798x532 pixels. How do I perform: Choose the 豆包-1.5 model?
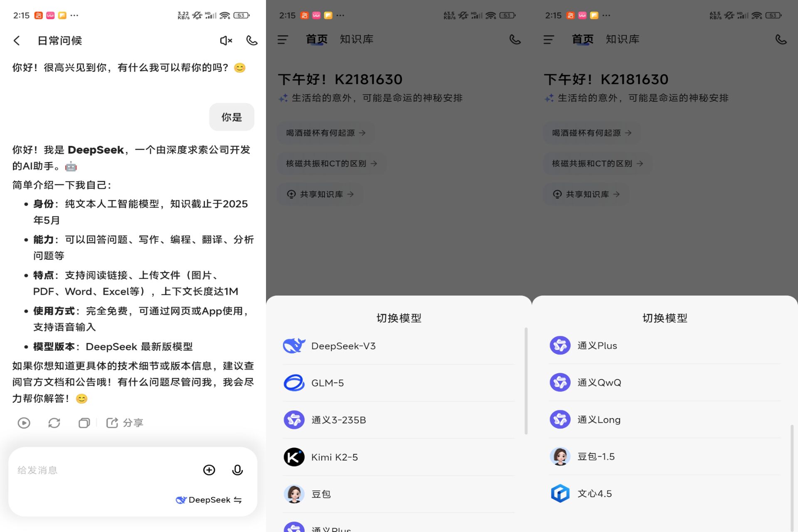coord(665,456)
